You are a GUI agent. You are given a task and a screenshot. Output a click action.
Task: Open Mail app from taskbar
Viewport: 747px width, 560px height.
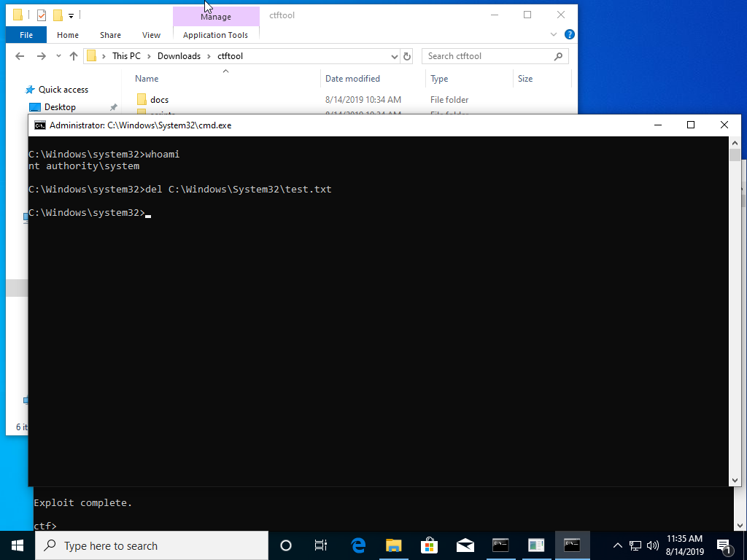(465, 545)
